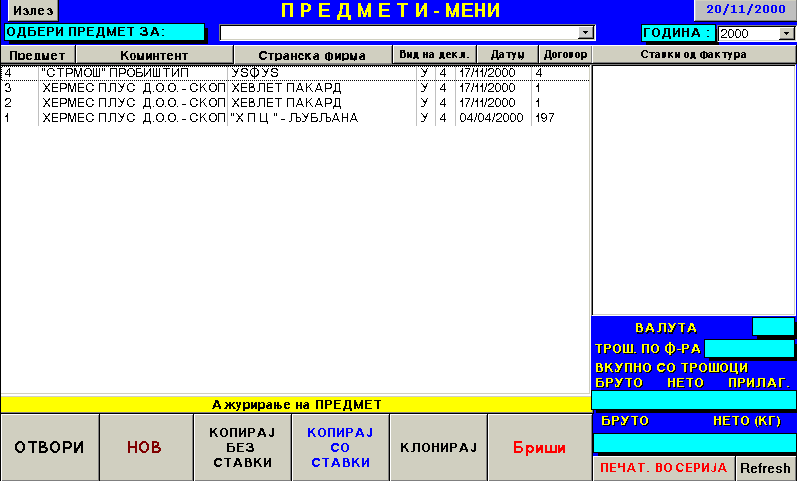Sort by Предмет column header
797x481 pixels.
(37, 55)
